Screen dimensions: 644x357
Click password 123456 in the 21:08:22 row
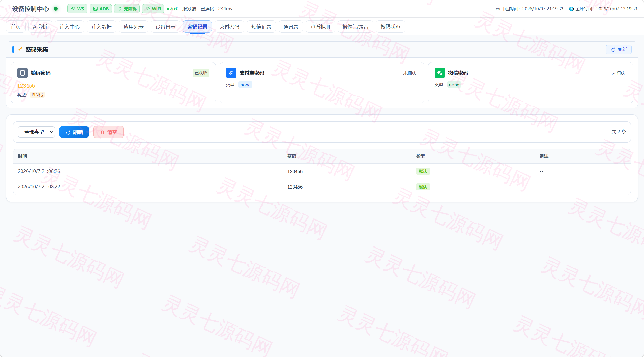pos(295,187)
